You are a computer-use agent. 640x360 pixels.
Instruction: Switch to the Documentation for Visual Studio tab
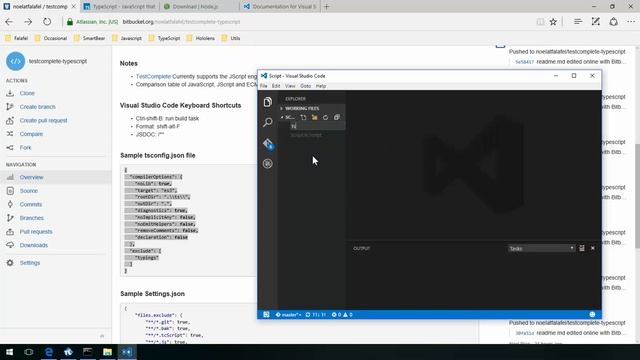click(x=280, y=7)
